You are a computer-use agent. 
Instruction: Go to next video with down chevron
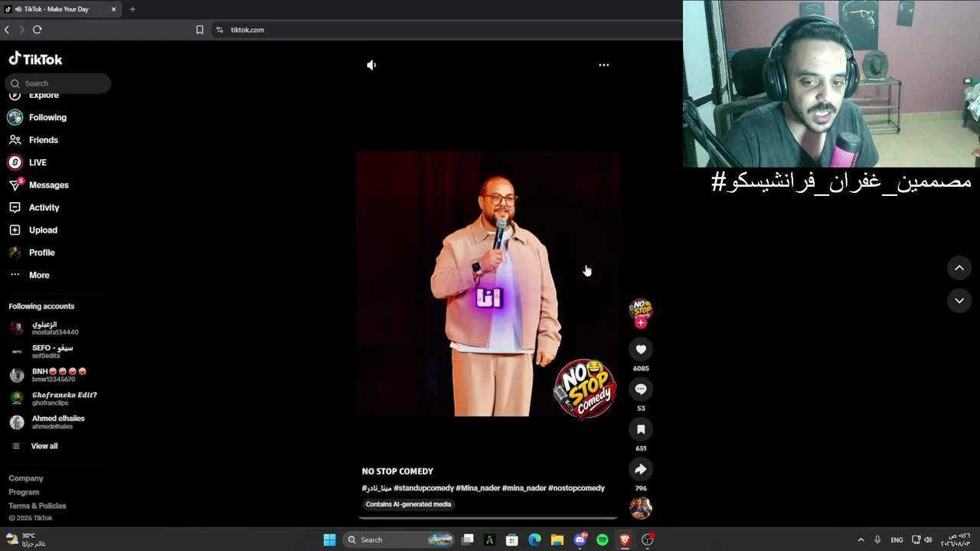pyautogui.click(x=959, y=301)
